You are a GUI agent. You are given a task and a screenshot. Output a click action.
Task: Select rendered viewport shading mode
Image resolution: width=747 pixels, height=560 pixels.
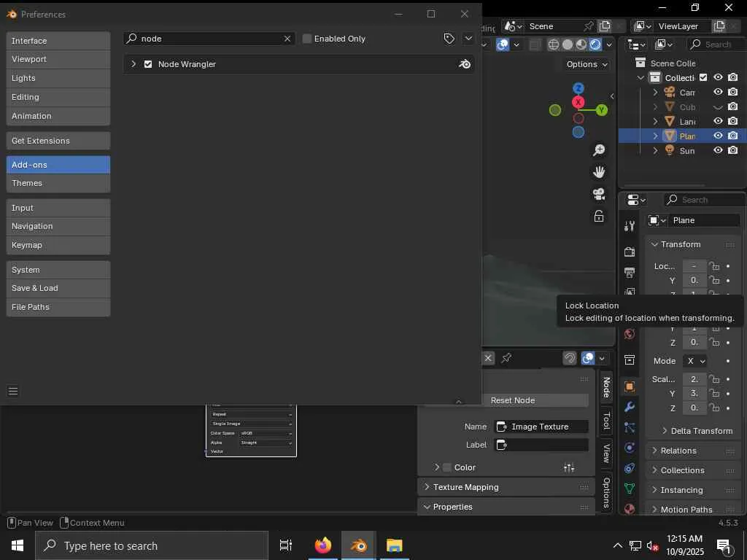point(595,44)
